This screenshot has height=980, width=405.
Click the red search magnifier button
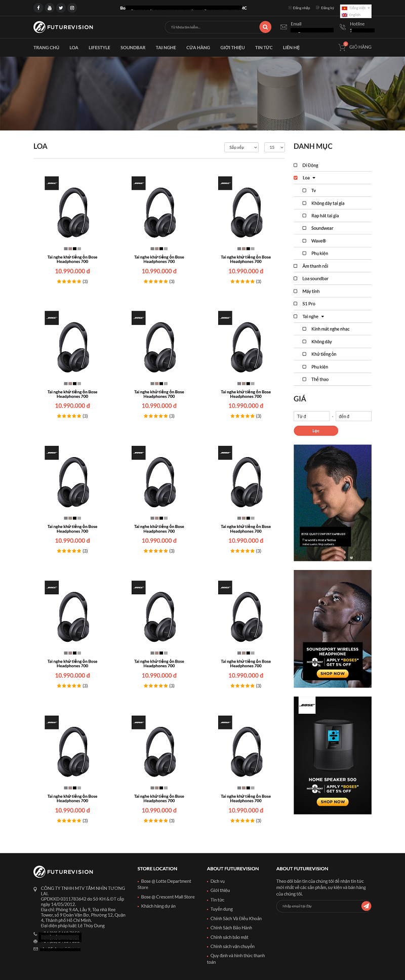pos(265,27)
